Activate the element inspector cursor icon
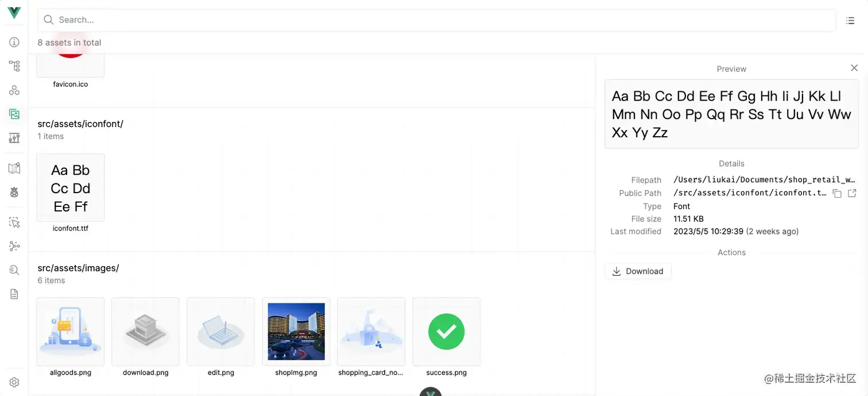This screenshot has height=396, width=868. point(14,222)
